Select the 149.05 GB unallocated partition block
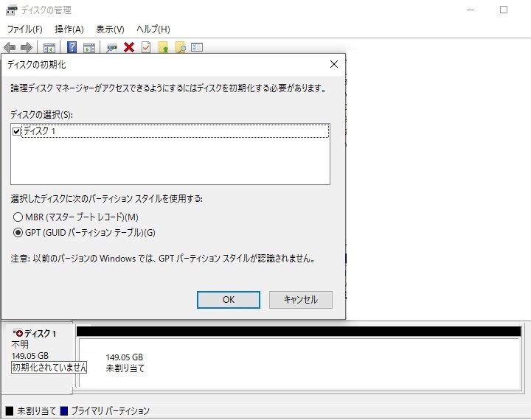531x420 pixels. [299, 363]
